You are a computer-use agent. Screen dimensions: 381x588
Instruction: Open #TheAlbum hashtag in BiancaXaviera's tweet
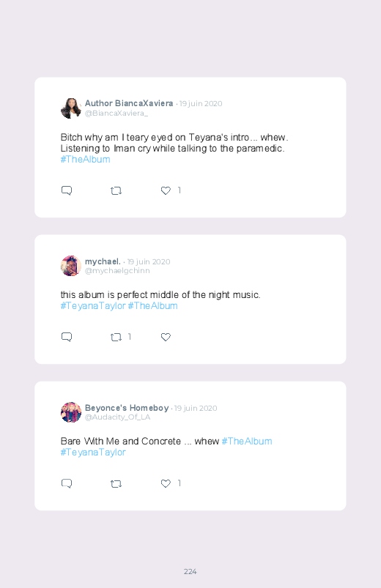pos(85,160)
